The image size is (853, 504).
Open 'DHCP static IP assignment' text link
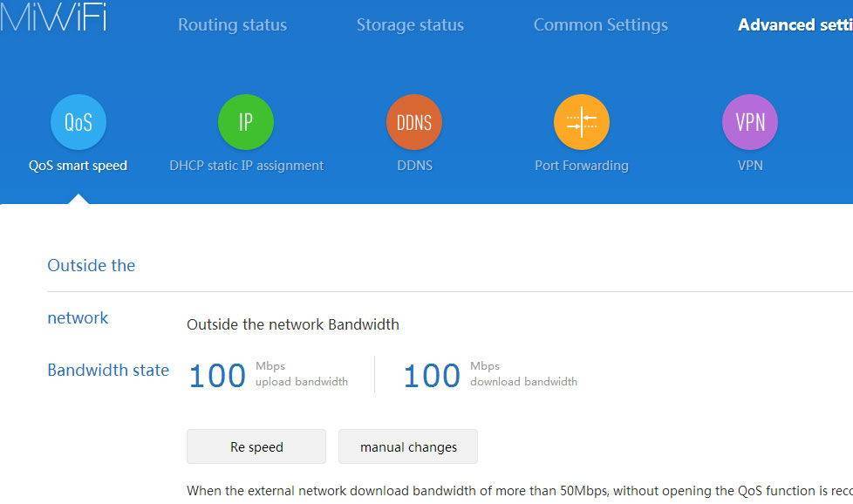coord(246,166)
